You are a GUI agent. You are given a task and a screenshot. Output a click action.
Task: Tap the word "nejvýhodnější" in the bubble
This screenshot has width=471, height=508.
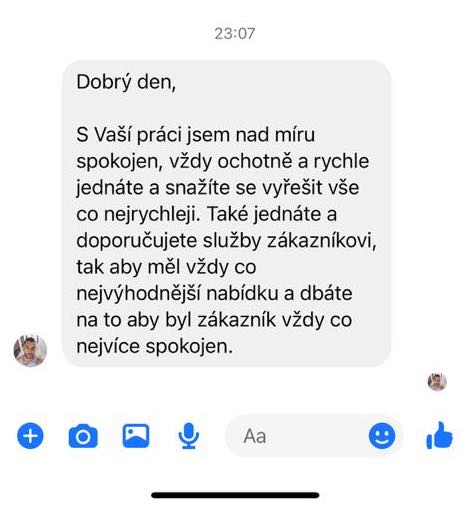click(138, 294)
